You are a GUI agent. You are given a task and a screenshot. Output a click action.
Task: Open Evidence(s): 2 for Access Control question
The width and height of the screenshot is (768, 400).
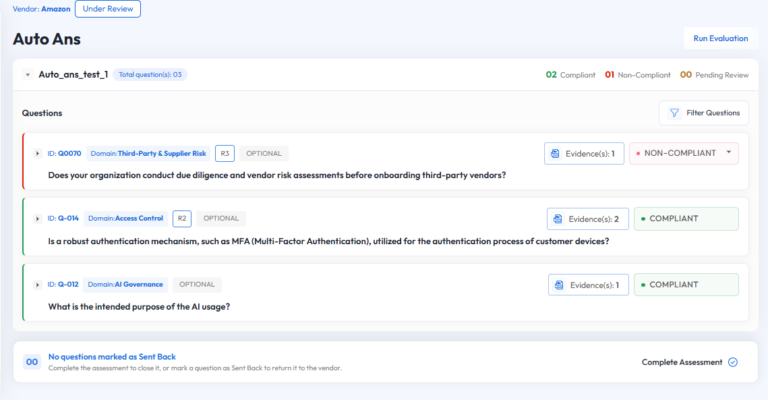point(588,219)
